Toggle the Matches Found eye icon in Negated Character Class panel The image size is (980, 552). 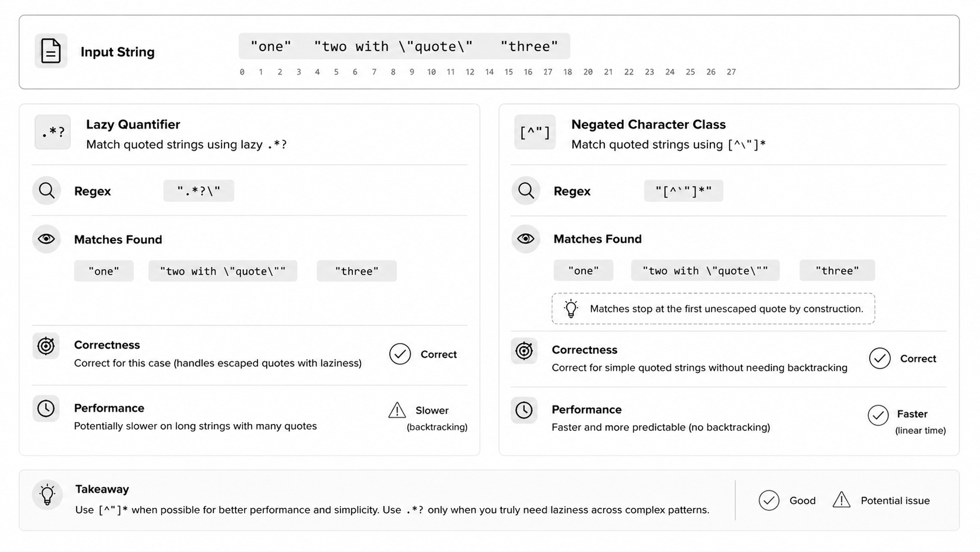pyautogui.click(x=526, y=239)
